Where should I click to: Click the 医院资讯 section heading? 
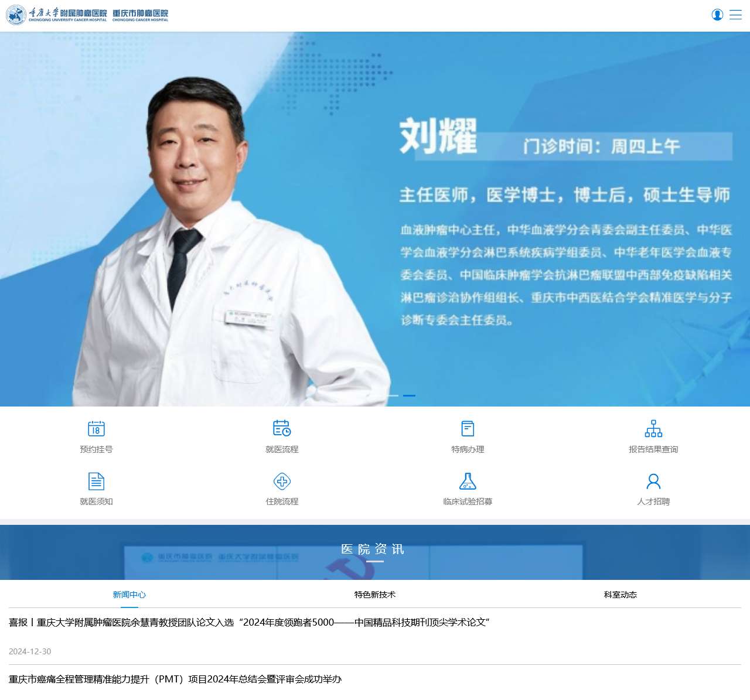tap(373, 549)
